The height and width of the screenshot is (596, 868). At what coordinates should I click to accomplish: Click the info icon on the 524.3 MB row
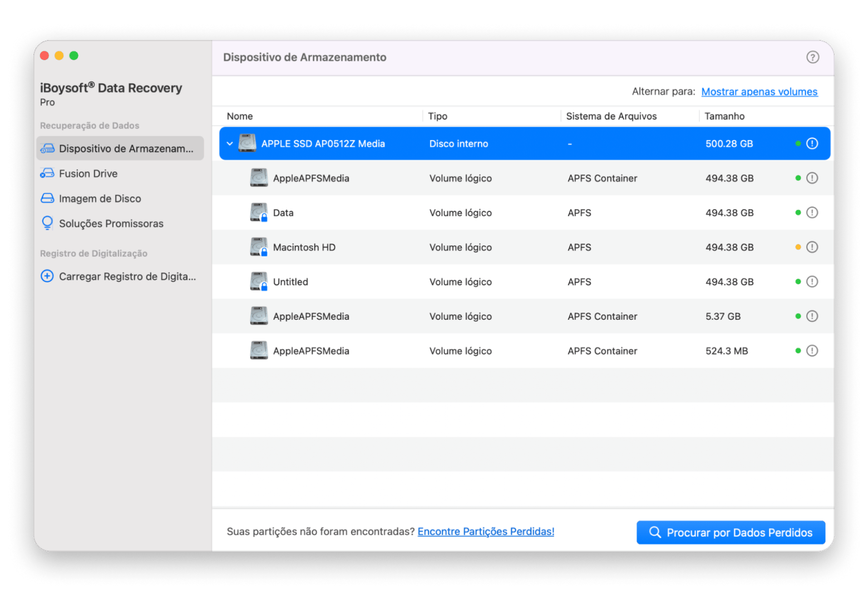812,351
